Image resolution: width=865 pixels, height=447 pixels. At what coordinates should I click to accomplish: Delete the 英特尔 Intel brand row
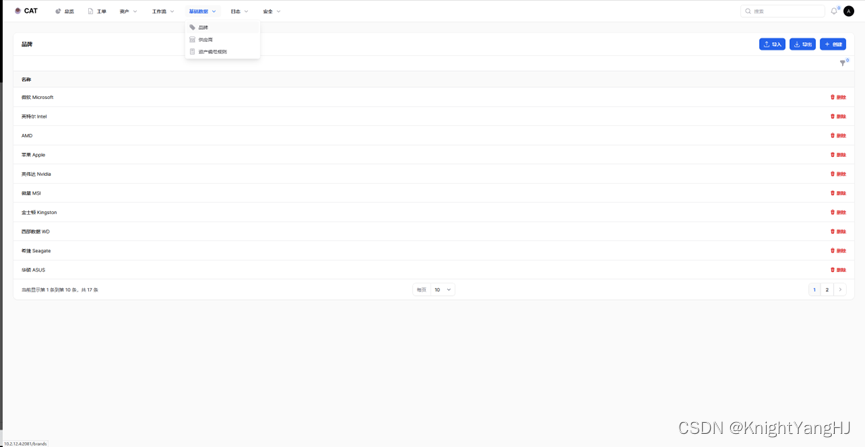[x=838, y=116]
